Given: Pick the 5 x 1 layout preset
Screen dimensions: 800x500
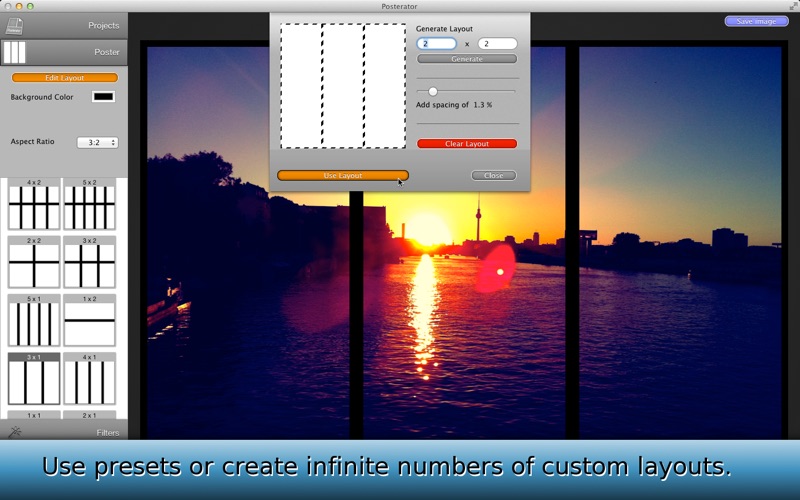Looking at the screenshot, I should pos(34,320).
